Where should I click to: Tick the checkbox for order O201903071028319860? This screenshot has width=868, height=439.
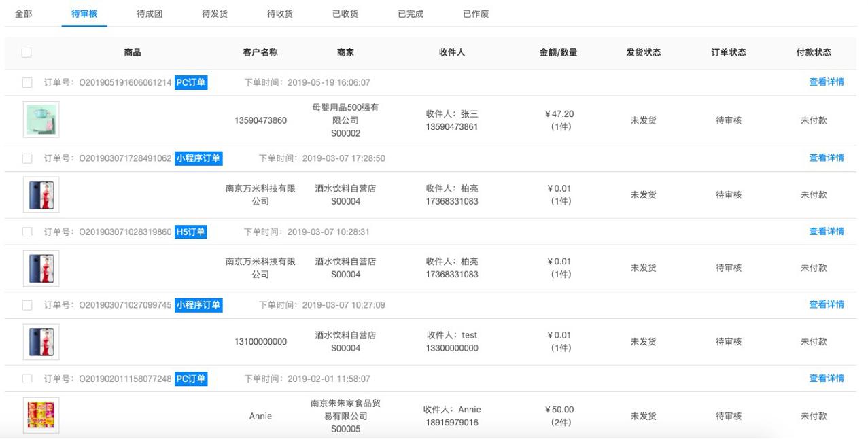[x=27, y=232]
